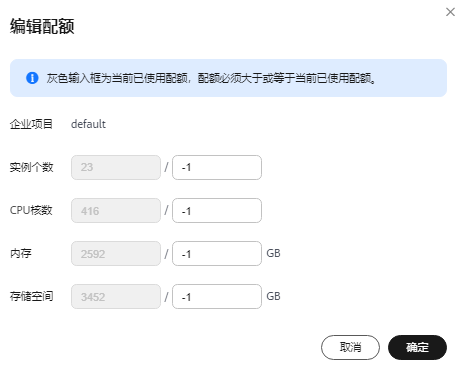Viewport: 463px width, 371px height.
Task: Click the 实例个数 label
Action: click(x=31, y=167)
